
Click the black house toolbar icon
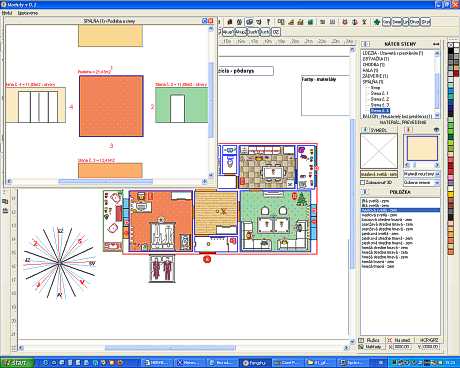pyautogui.click(x=230, y=22)
